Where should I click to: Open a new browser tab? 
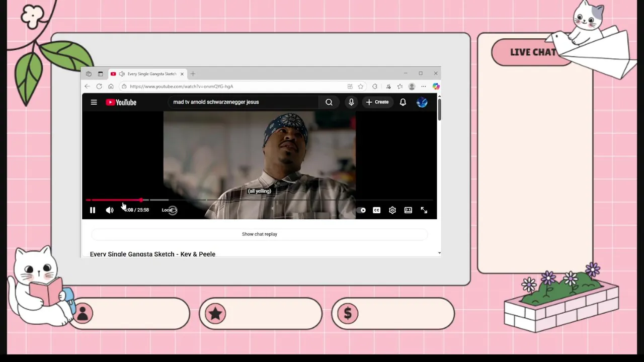(x=193, y=74)
